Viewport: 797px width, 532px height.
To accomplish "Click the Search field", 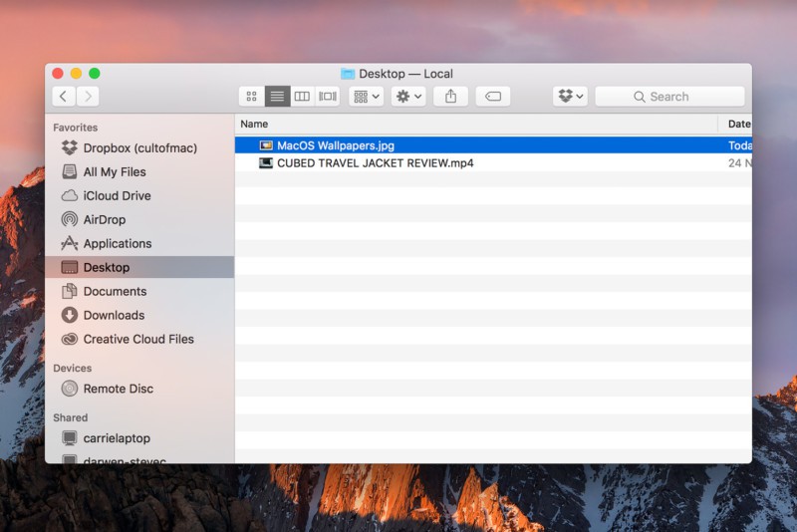I will (x=669, y=97).
